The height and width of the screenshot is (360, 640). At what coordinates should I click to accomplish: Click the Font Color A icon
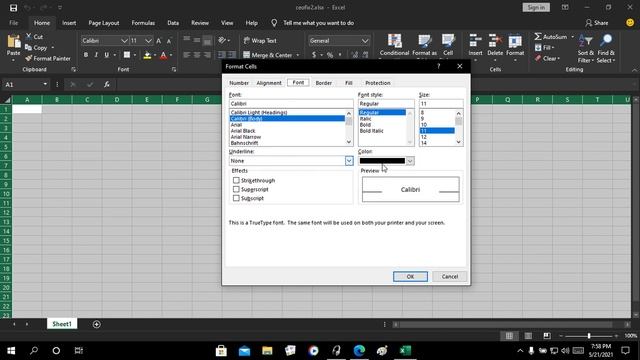tap(163, 55)
